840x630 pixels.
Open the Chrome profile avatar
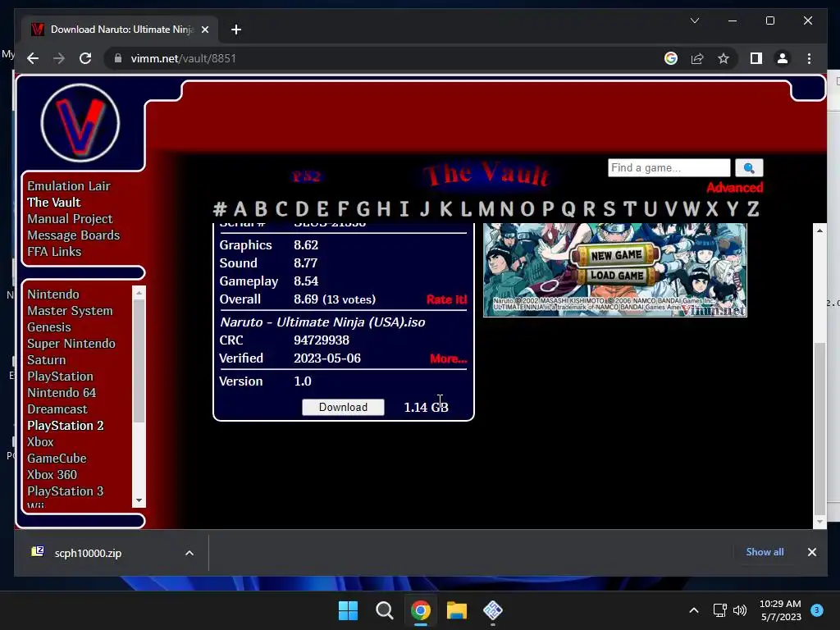[782, 58]
